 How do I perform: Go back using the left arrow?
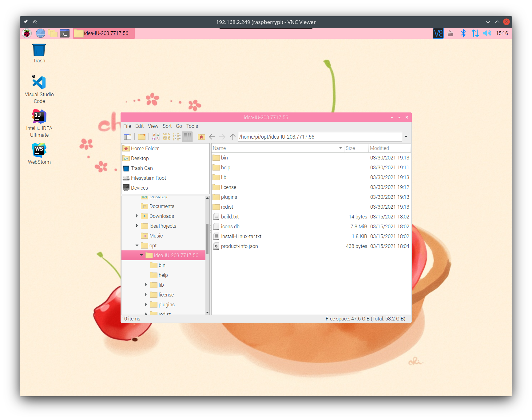(212, 137)
